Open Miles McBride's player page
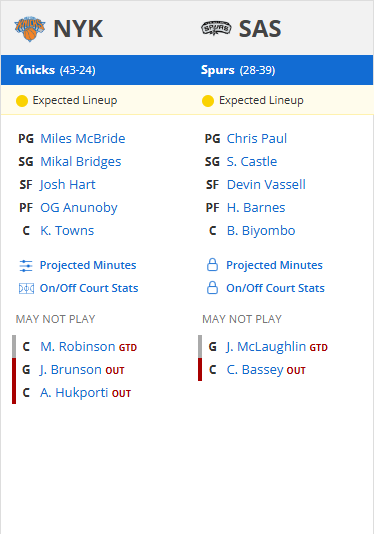This screenshot has height=534, width=374. [x=83, y=139]
